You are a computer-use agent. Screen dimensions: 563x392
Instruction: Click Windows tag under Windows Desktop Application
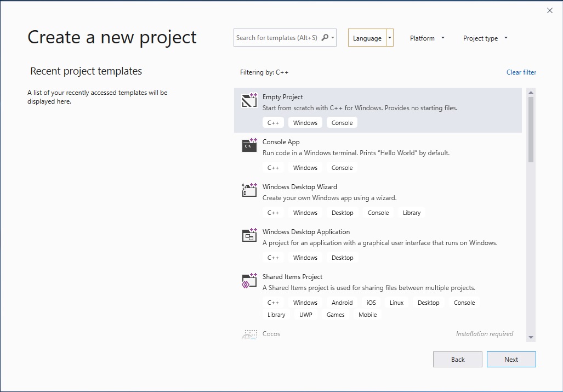[x=305, y=258]
